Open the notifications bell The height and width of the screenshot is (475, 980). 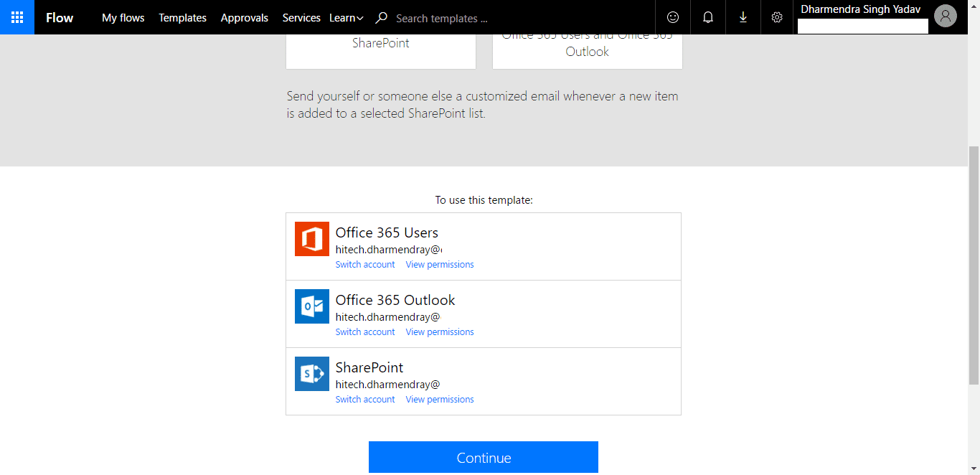(708, 17)
